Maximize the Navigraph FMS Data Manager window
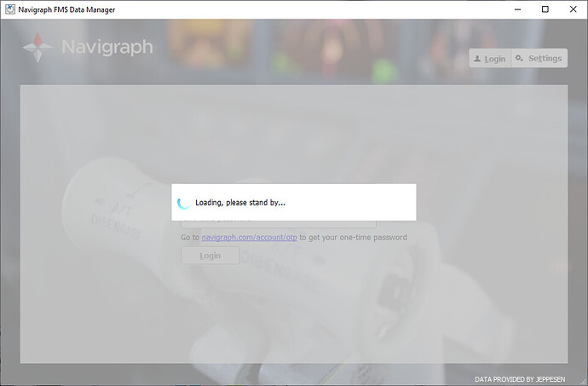Viewport: 588px width, 386px height. pyautogui.click(x=545, y=9)
